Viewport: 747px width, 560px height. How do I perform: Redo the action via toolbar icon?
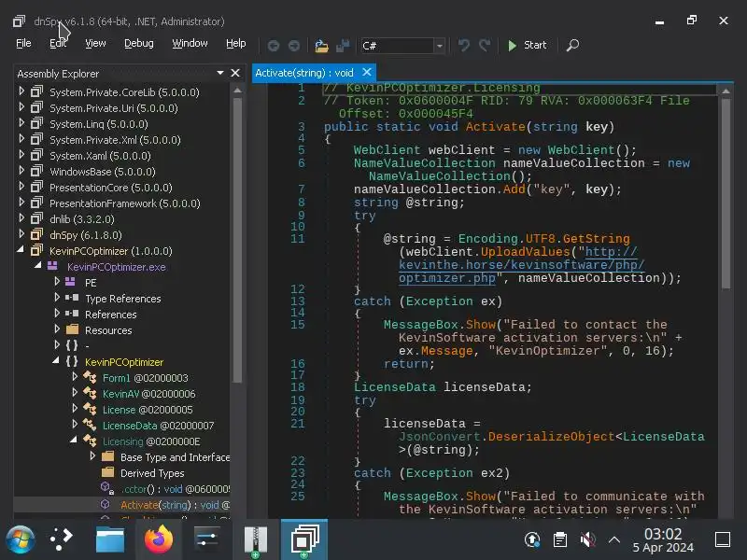(485, 45)
